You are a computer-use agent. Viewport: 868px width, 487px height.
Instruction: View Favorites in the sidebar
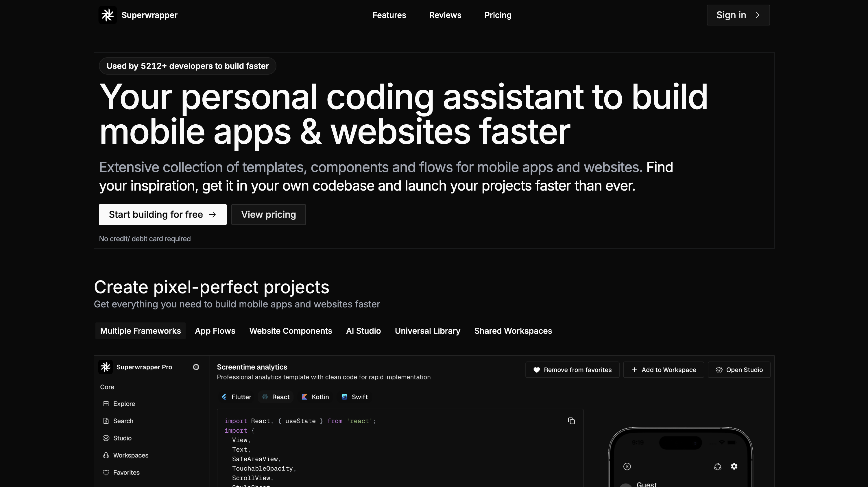point(126,472)
